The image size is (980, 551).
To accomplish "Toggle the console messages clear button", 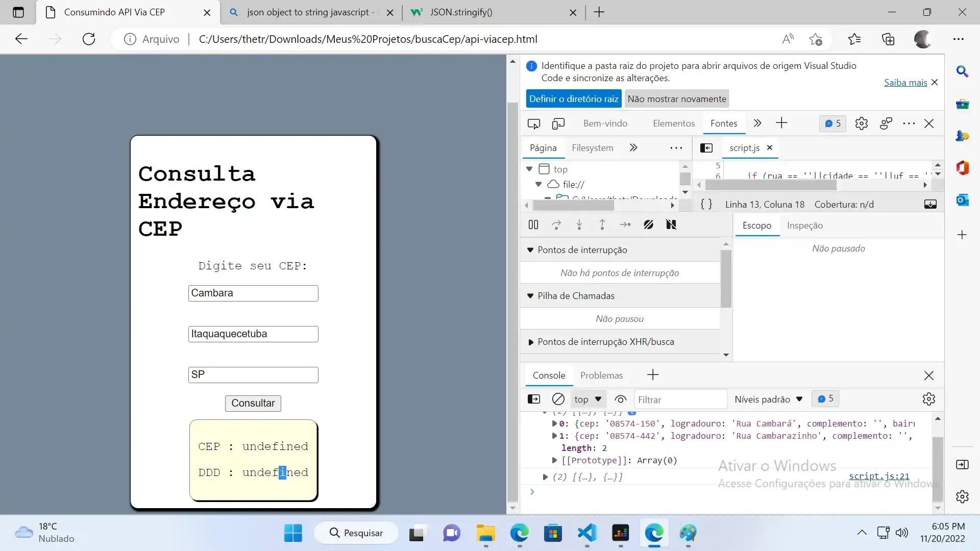I will pyautogui.click(x=558, y=399).
